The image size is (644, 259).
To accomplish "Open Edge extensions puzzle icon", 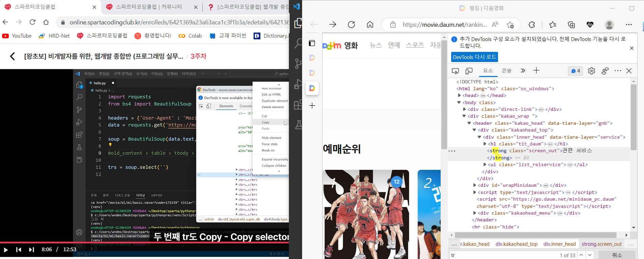I will [532, 24].
